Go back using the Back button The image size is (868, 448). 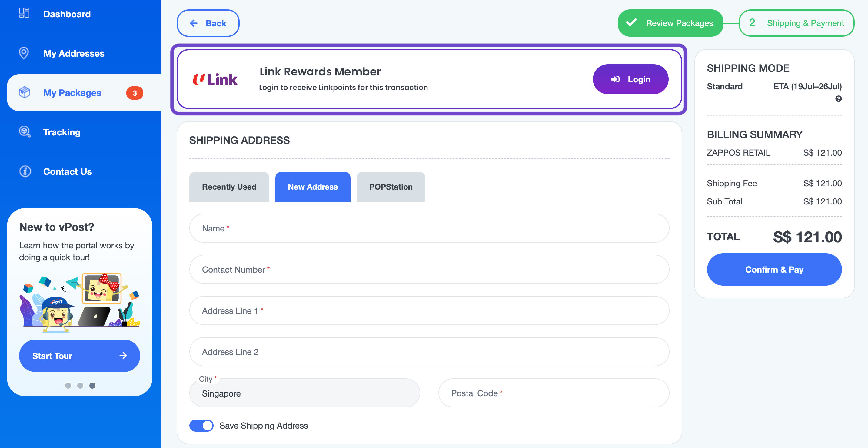208,23
